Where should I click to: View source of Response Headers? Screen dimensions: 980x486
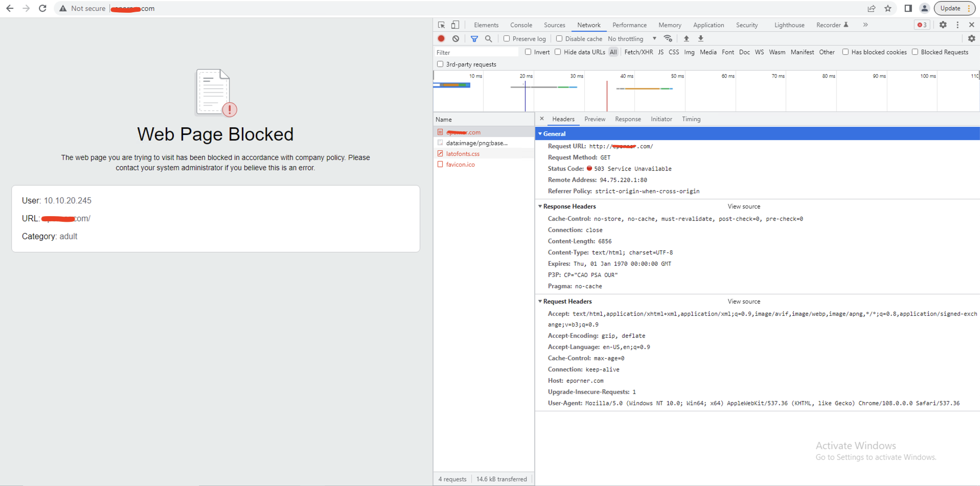744,206
